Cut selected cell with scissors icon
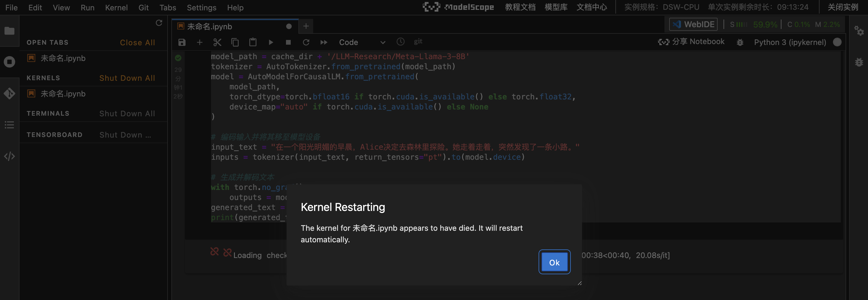This screenshot has height=300, width=868. point(217,42)
